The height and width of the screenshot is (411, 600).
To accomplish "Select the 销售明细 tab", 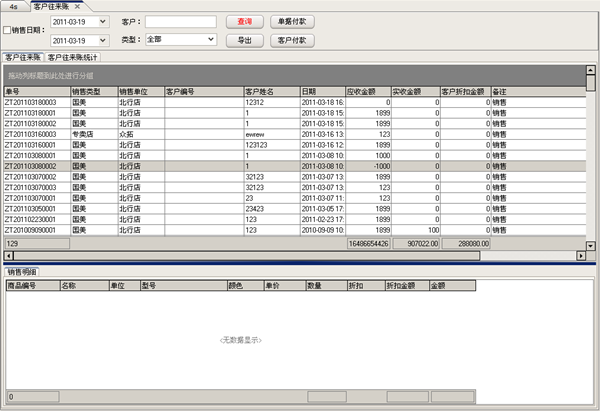I will [x=21, y=271].
